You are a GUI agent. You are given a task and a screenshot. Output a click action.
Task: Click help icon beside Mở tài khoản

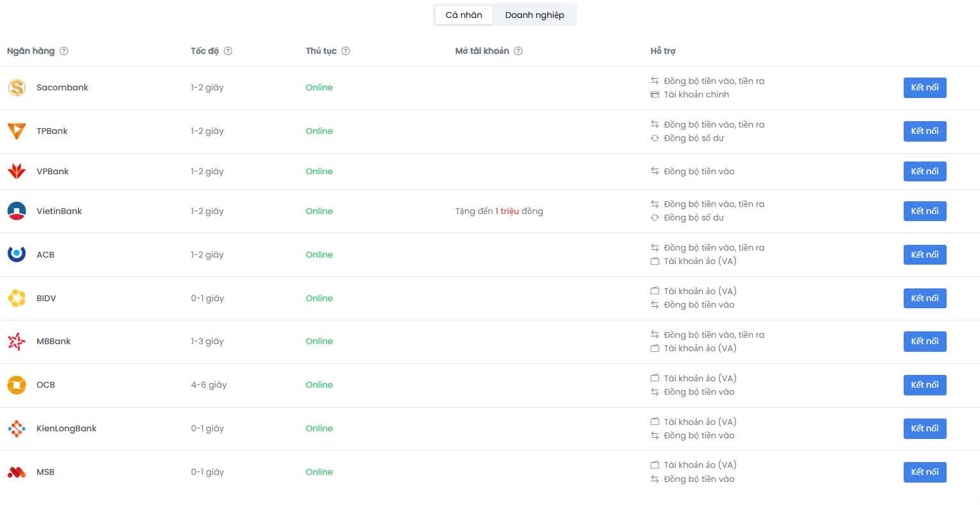click(518, 51)
